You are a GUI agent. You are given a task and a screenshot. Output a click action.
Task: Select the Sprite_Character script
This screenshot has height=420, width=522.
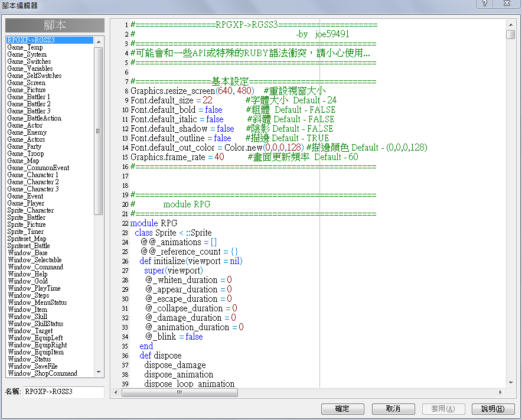31,210
